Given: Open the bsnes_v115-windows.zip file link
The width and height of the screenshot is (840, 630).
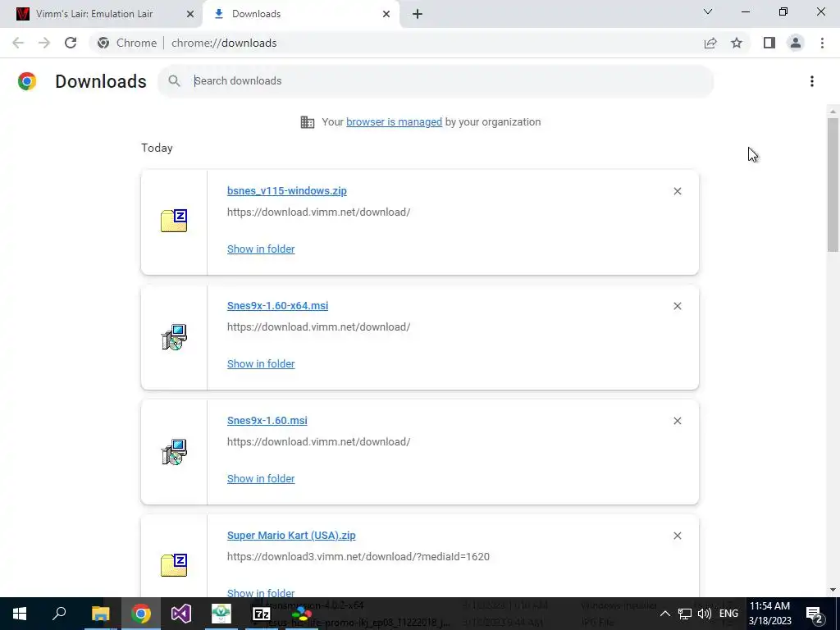Looking at the screenshot, I should (x=286, y=190).
